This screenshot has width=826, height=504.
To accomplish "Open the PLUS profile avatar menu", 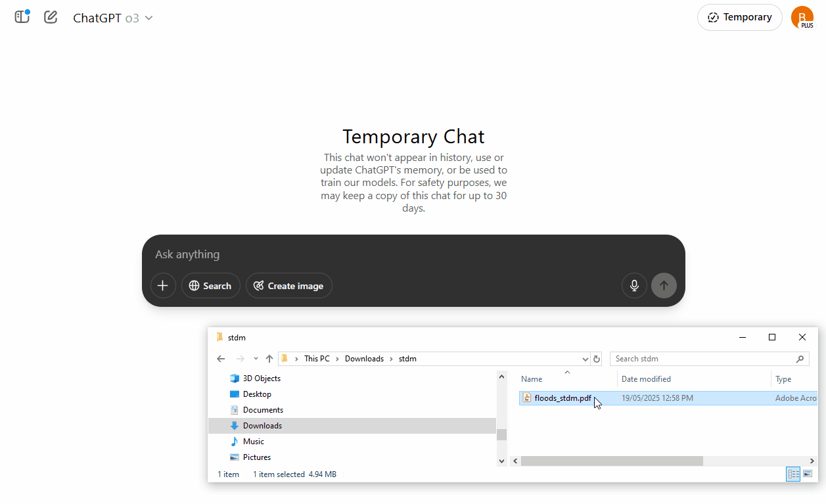I will point(802,18).
